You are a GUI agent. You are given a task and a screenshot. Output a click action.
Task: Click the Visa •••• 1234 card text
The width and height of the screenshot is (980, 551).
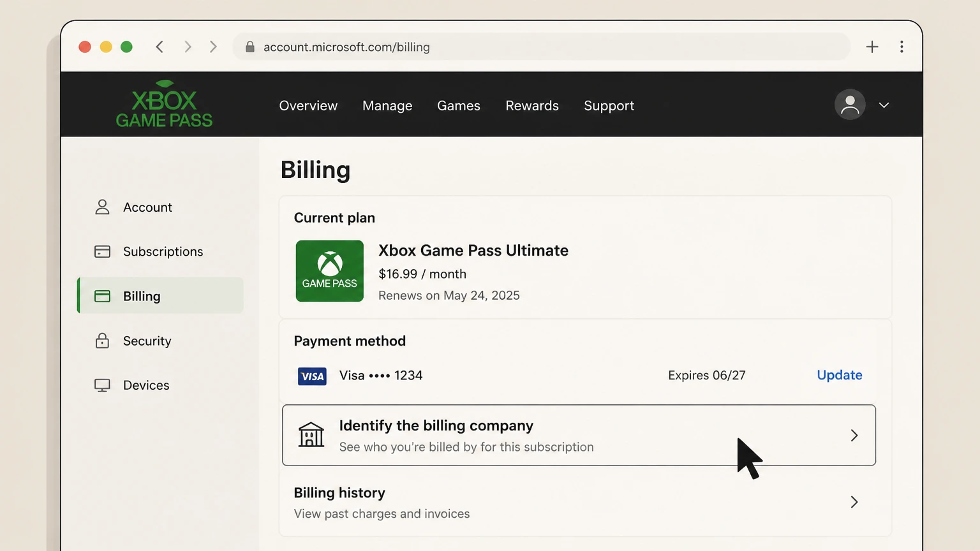381,376
